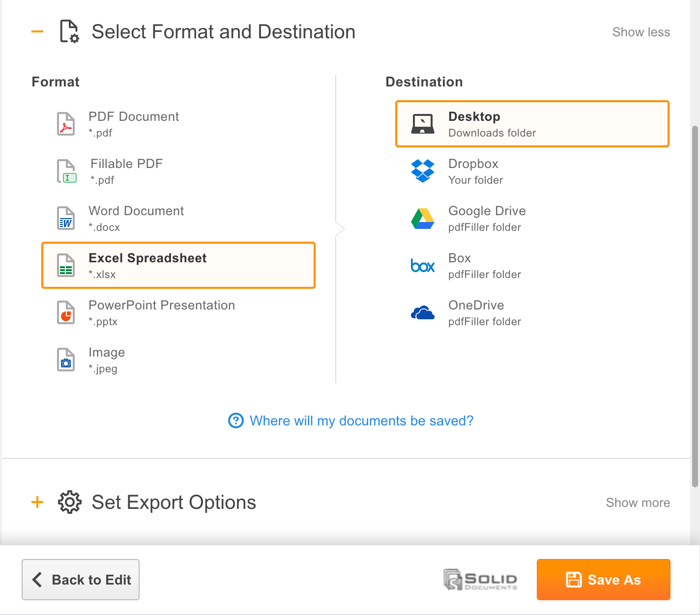Click the Solid Documents logo
This screenshot has width=700, height=615.
pos(480,580)
